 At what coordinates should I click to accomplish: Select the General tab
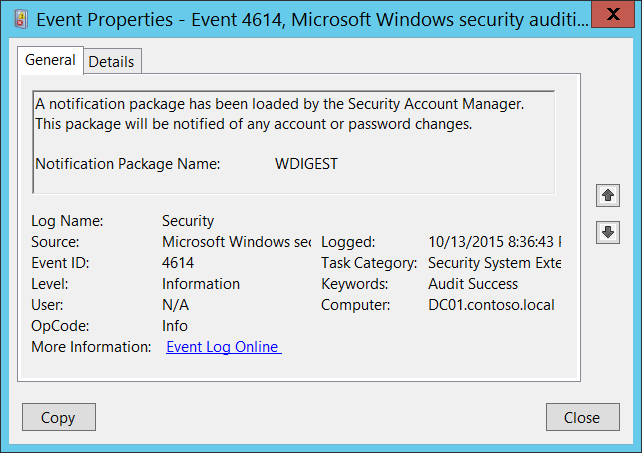point(50,60)
